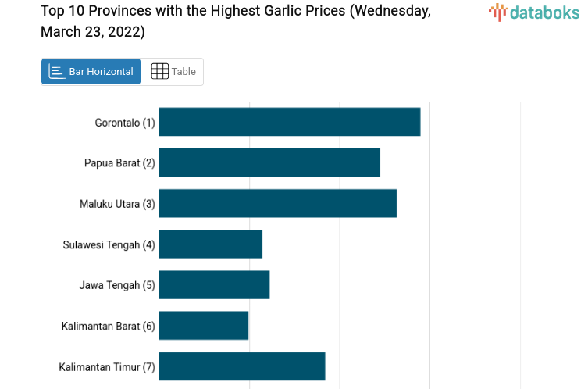Image resolution: width=588 pixels, height=389 pixels.
Task: Click the Sulawesi Tengah (4) label
Action: click(109, 244)
